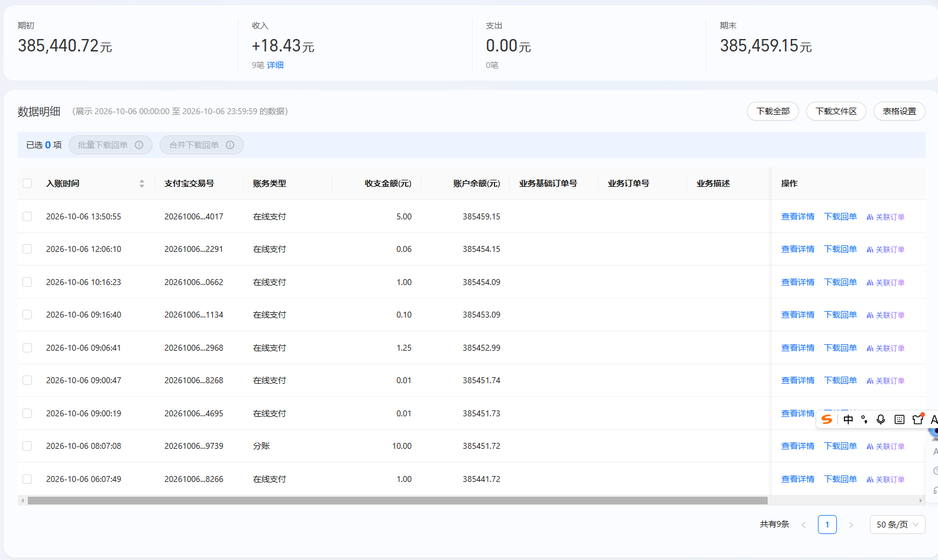The width and height of the screenshot is (938, 560).
Task: Open the Sogou soft keyboard icon
Action: pyautogui.click(x=900, y=419)
